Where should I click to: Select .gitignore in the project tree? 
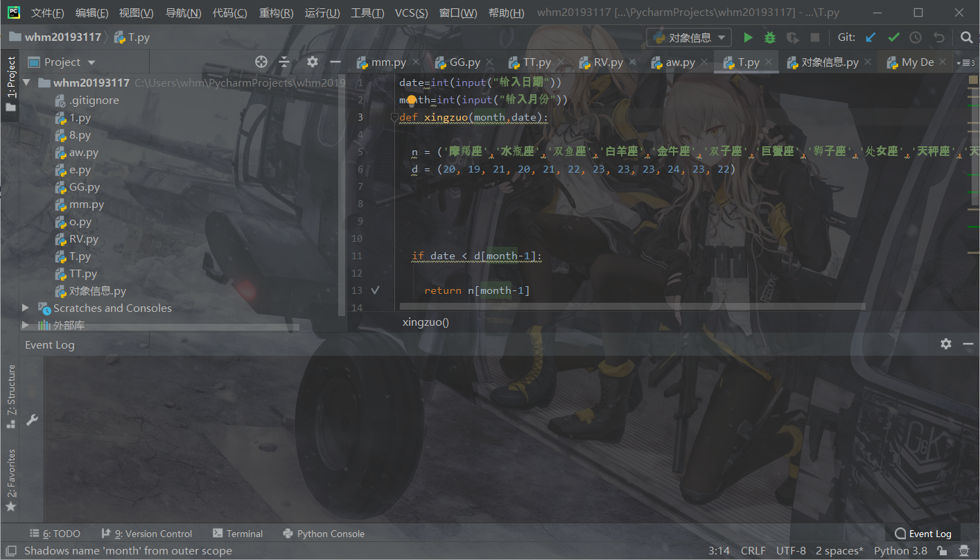pyautogui.click(x=94, y=100)
